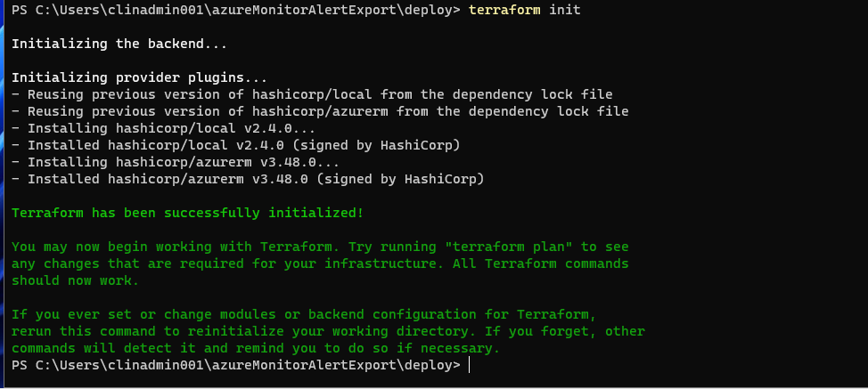The width and height of the screenshot is (868, 389).
Task: Click the "Installing hashicorp/azurerm v3.48.0..." line
Action: click(x=176, y=162)
